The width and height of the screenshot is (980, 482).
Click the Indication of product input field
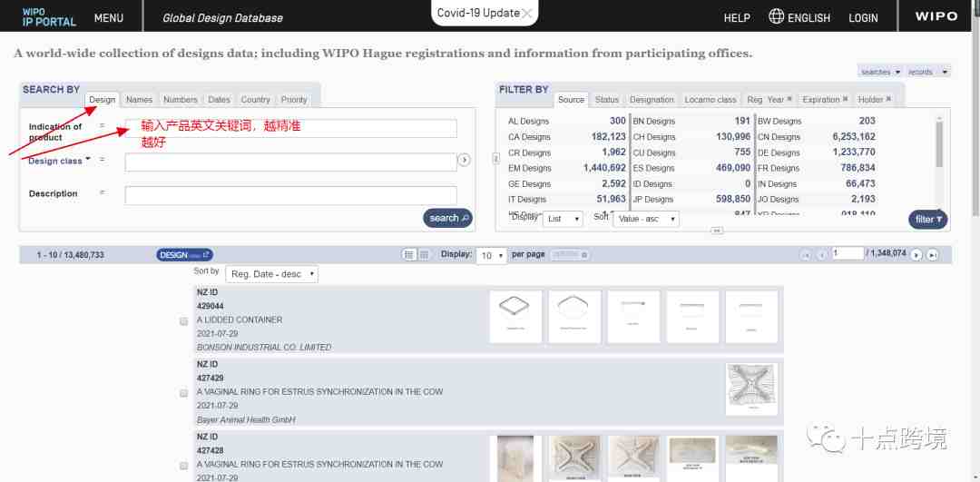290,129
